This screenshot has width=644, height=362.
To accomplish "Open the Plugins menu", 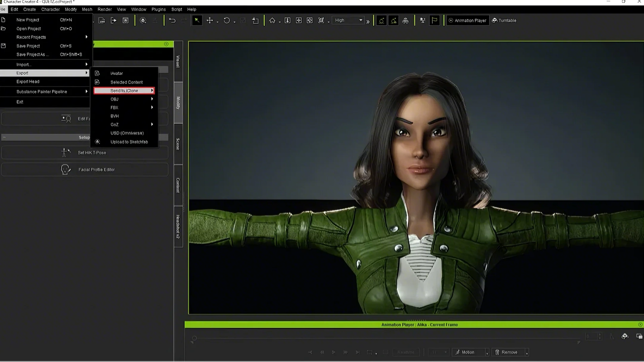I will [158, 10].
